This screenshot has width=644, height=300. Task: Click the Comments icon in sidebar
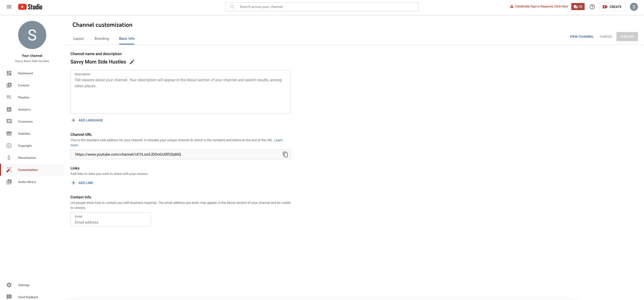[x=9, y=121]
